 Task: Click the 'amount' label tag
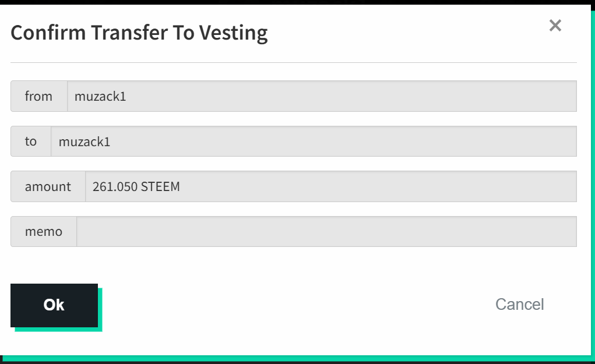pos(48,186)
